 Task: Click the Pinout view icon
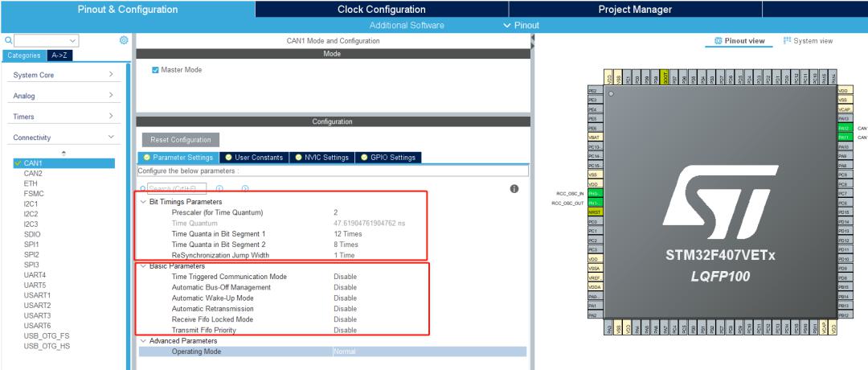719,41
